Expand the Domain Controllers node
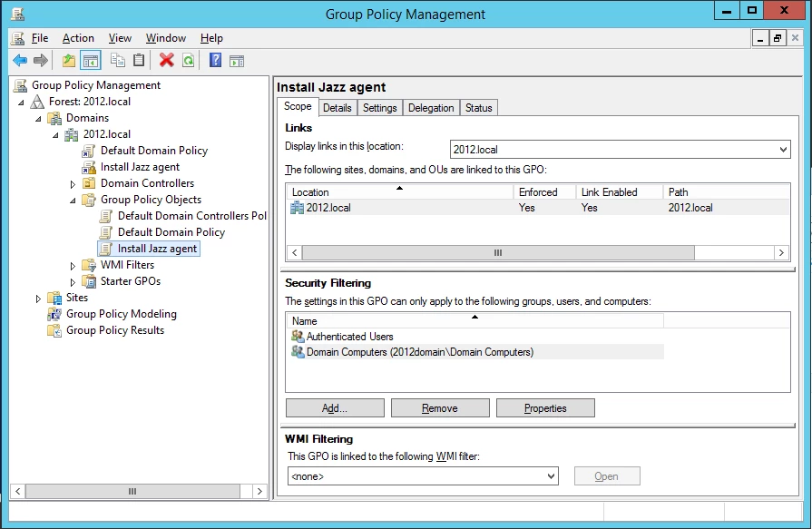812x529 pixels. [73, 184]
